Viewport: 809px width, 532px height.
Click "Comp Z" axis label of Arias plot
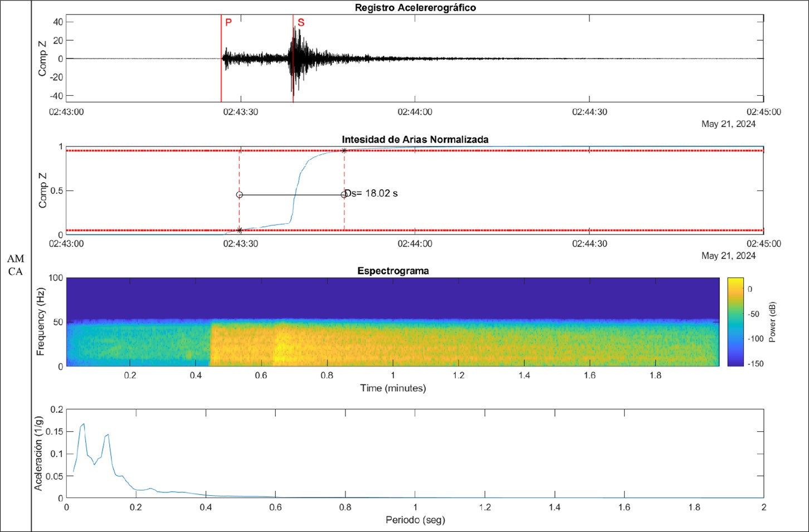click(x=42, y=191)
